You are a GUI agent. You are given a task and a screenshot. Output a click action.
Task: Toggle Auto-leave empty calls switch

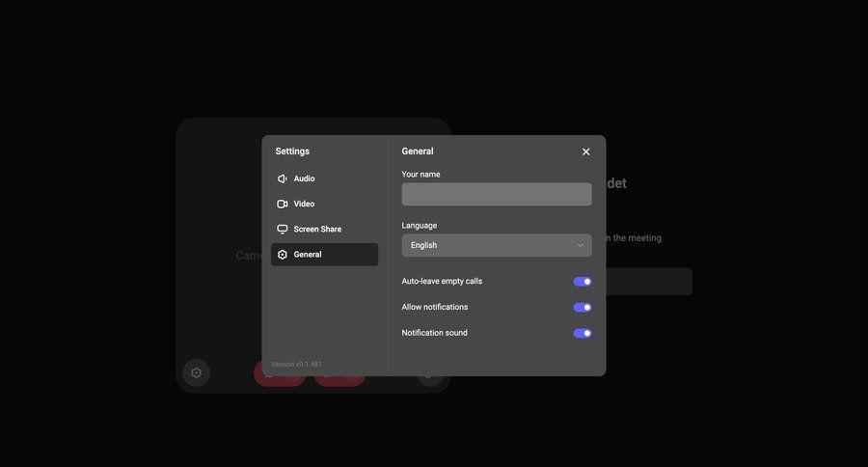[x=583, y=282]
